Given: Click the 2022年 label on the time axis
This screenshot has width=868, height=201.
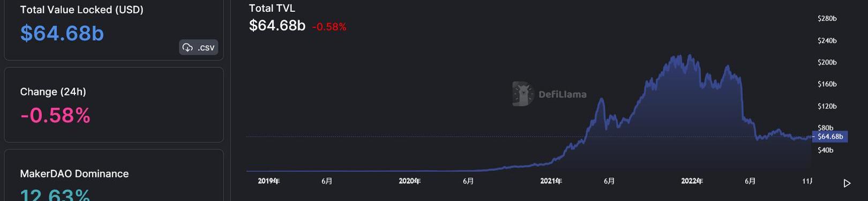Looking at the screenshot, I should coord(692,181).
